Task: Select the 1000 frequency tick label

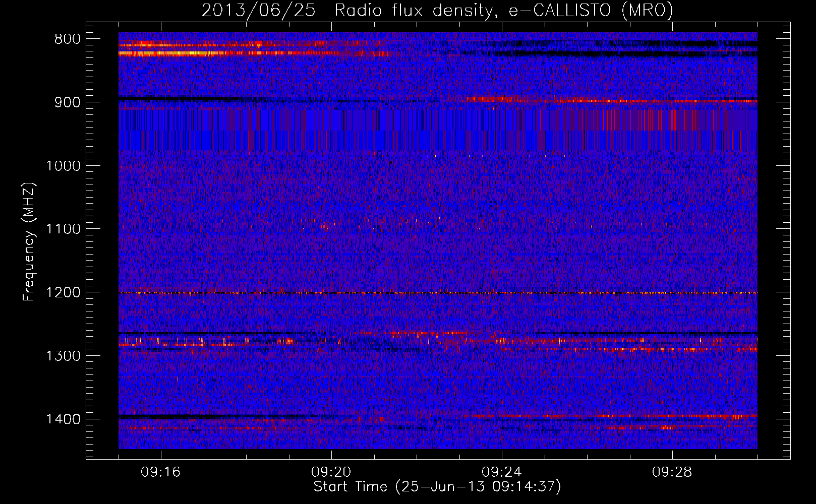Action: click(64, 166)
